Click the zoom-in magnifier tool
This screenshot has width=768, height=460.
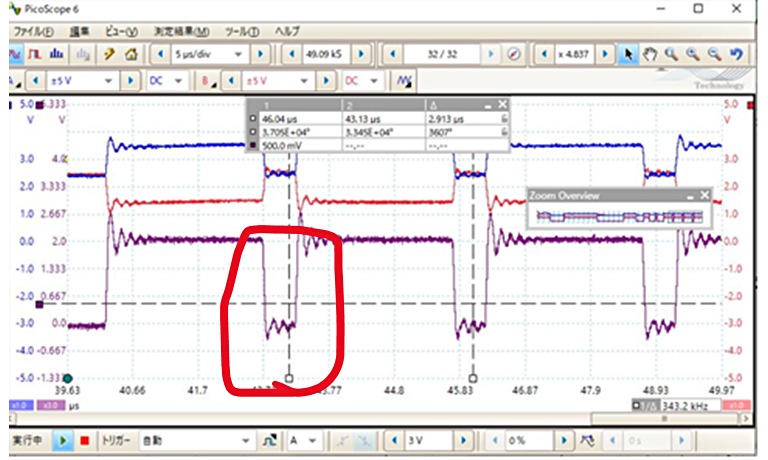[x=671, y=53]
